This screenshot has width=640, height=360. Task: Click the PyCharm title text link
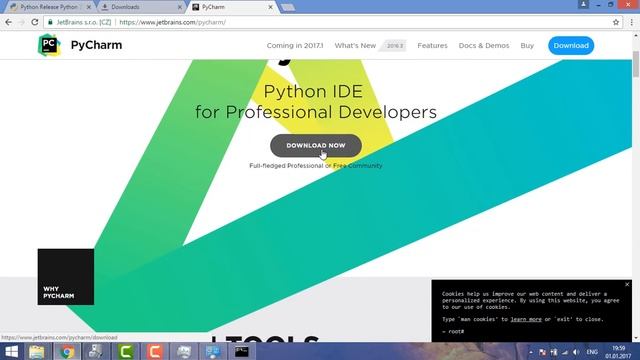point(96,45)
